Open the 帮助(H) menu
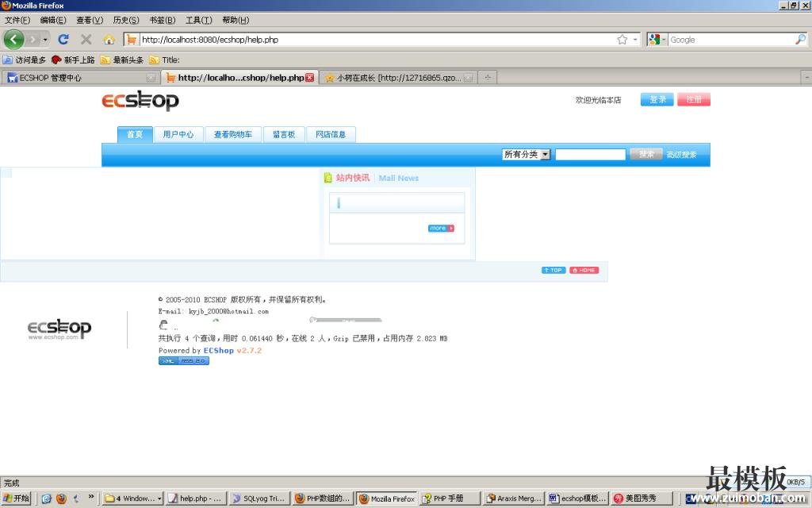The width and height of the screenshot is (812, 508). point(236,20)
